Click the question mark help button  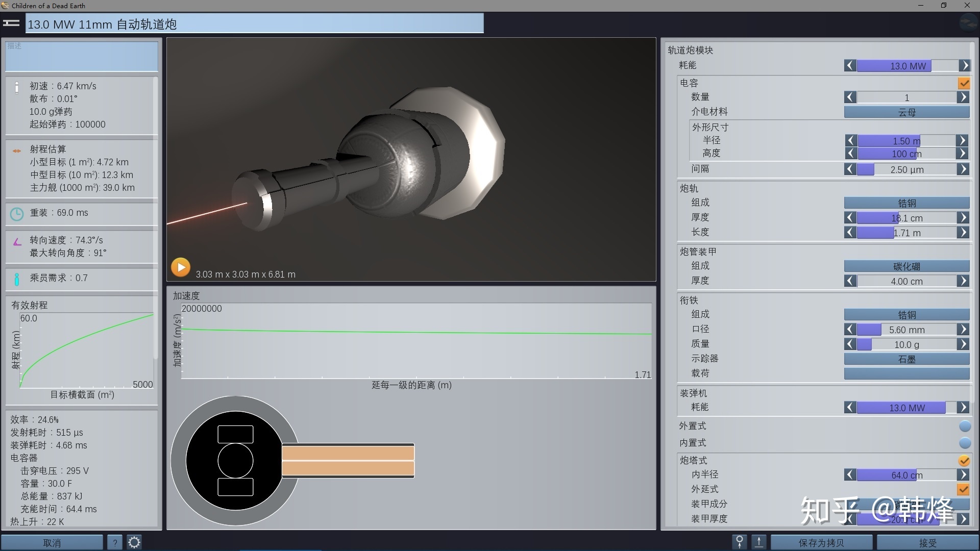click(x=115, y=542)
